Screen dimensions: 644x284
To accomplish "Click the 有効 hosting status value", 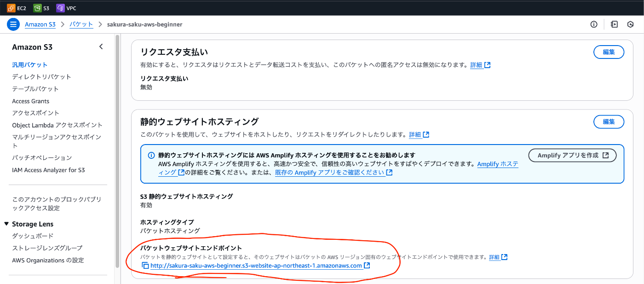I will pos(146,205).
